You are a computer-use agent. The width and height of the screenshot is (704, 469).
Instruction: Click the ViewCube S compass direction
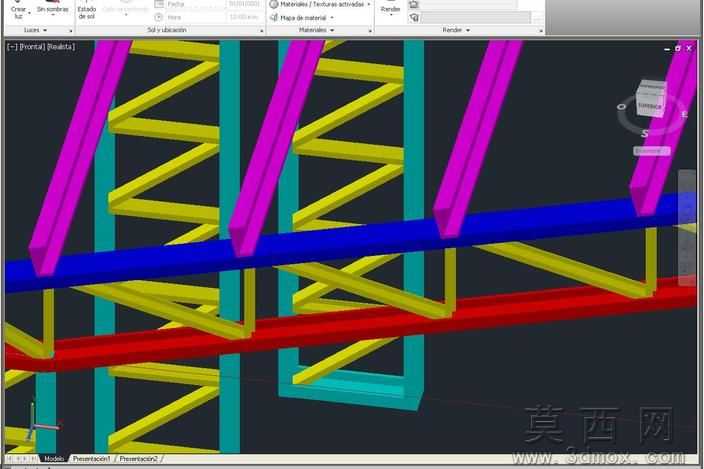click(645, 133)
